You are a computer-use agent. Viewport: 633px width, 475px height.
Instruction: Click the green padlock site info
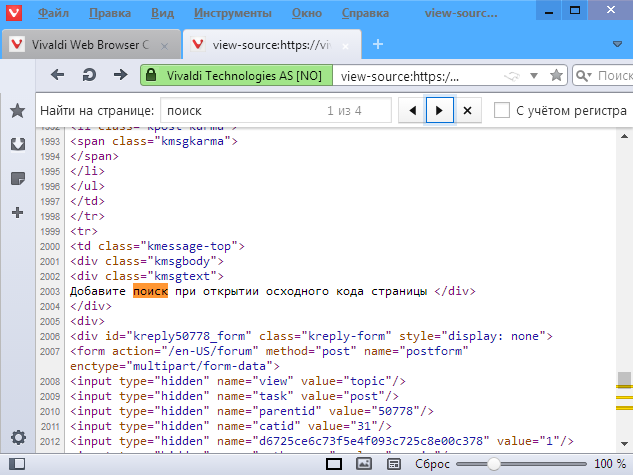pyautogui.click(x=151, y=75)
